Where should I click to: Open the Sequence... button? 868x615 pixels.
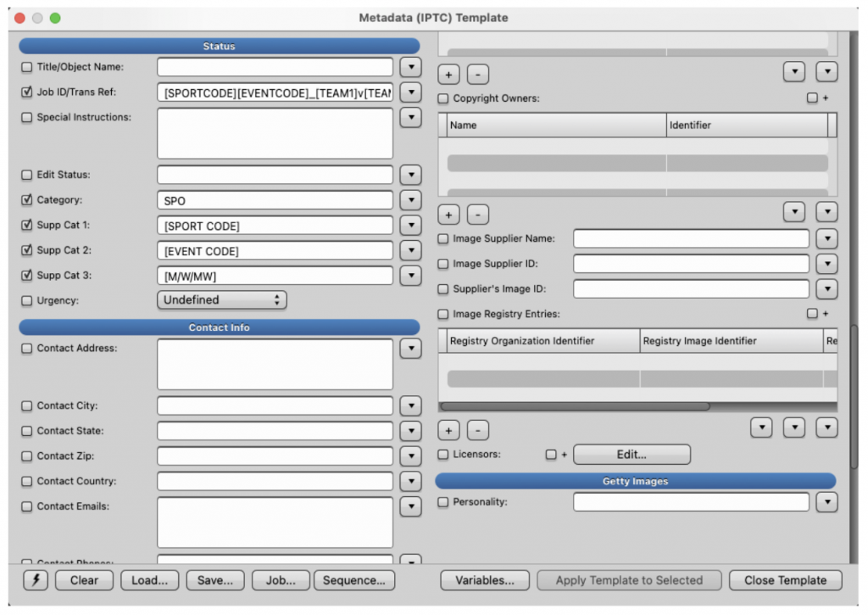click(x=354, y=580)
